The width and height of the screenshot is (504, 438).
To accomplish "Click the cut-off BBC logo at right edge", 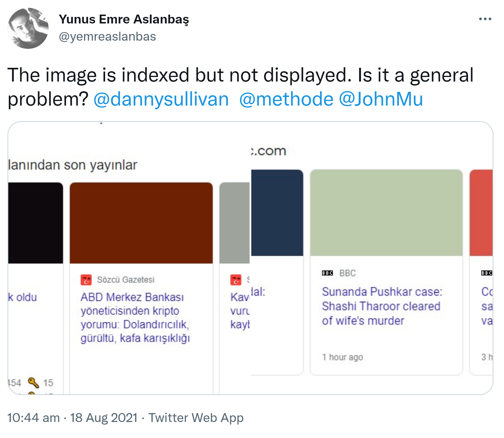I will [487, 273].
